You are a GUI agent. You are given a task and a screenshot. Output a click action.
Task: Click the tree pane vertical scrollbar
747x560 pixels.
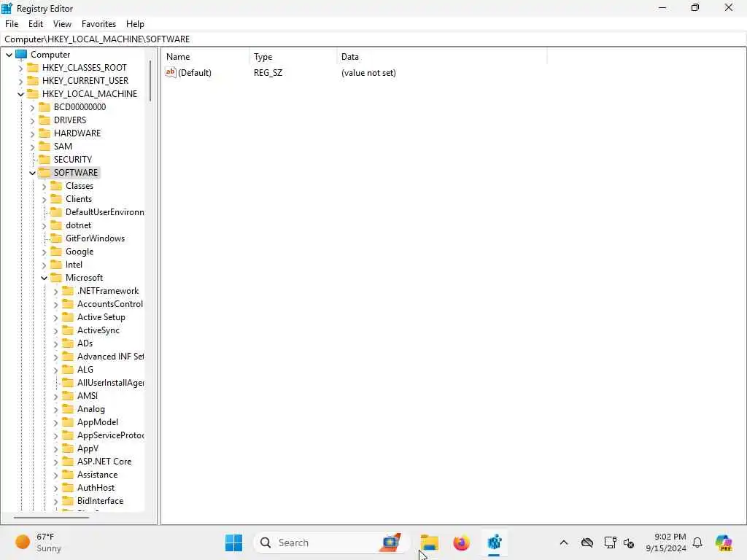[x=150, y=81]
